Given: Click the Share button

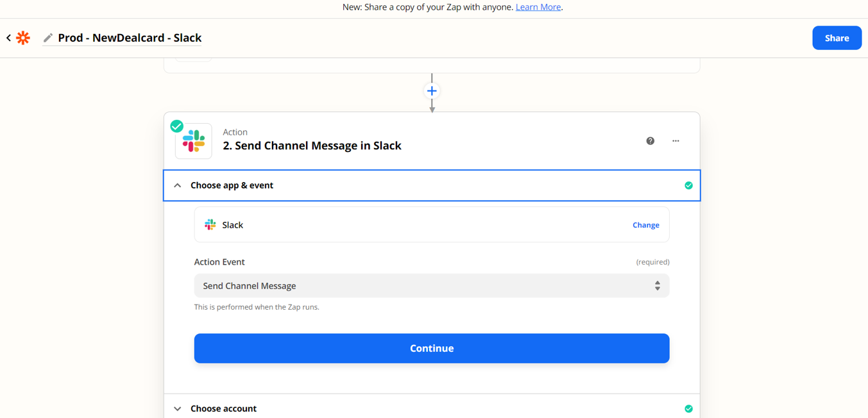Looking at the screenshot, I should 837,38.
